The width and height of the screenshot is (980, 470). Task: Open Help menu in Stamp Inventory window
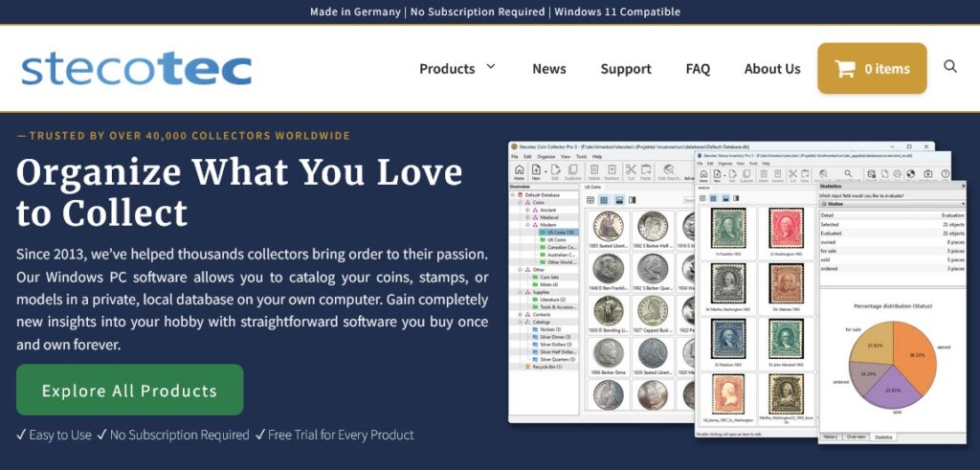click(766, 163)
